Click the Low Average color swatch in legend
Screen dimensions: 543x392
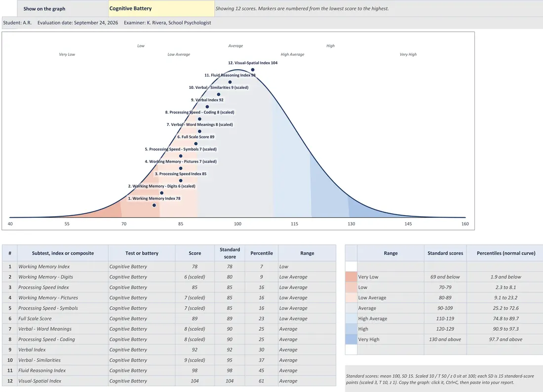click(351, 298)
